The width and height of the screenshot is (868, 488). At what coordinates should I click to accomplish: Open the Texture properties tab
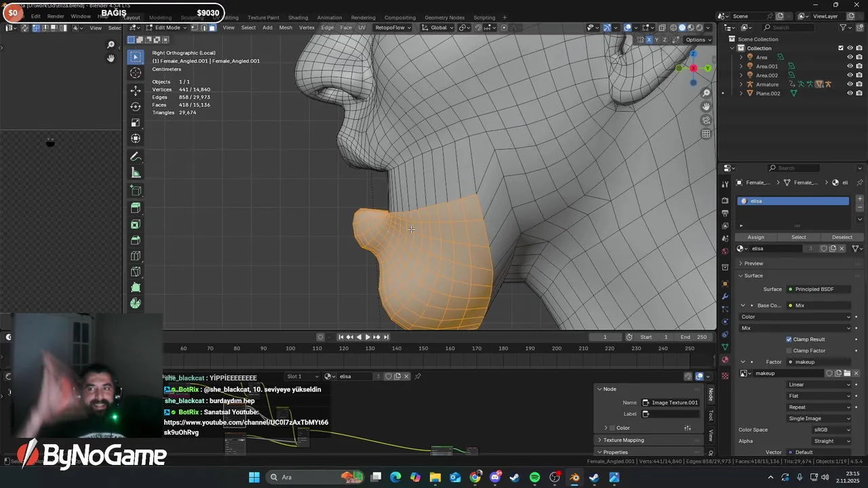(725, 375)
